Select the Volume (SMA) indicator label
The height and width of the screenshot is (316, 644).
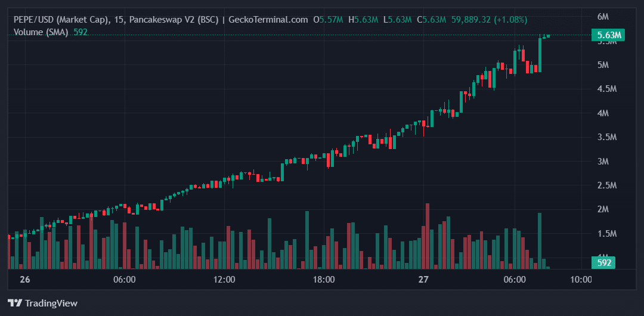pyautogui.click(x=41, y=32)
